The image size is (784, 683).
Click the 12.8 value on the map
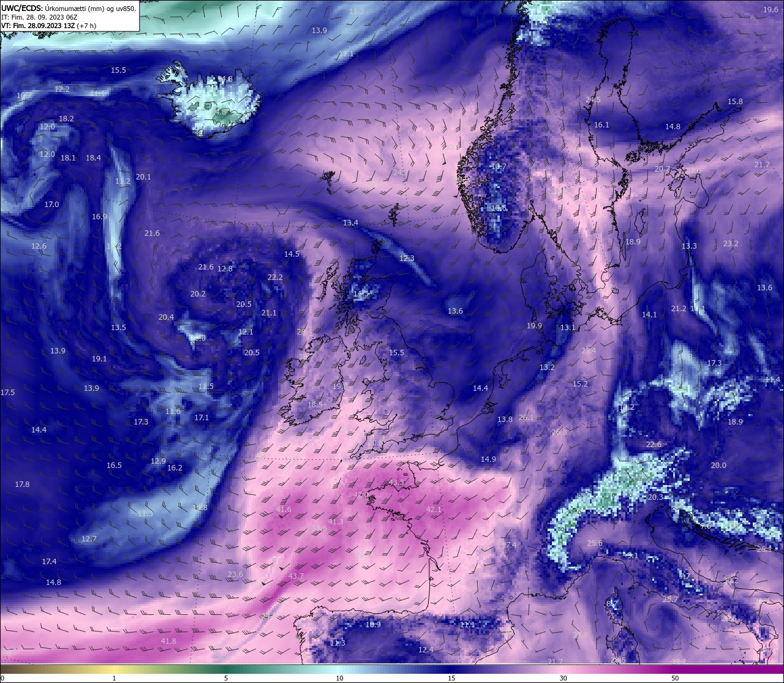point(225,269)
